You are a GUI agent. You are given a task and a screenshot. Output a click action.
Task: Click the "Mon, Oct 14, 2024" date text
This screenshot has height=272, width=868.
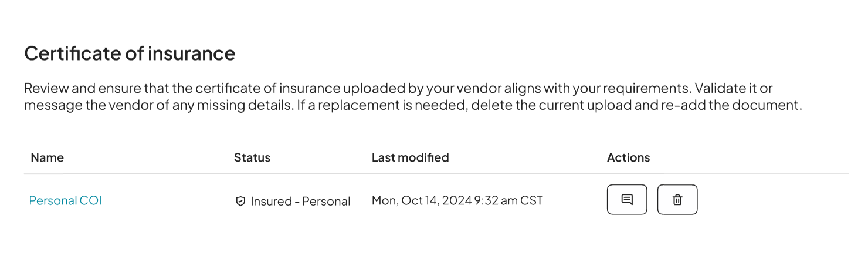pos(421,200)
